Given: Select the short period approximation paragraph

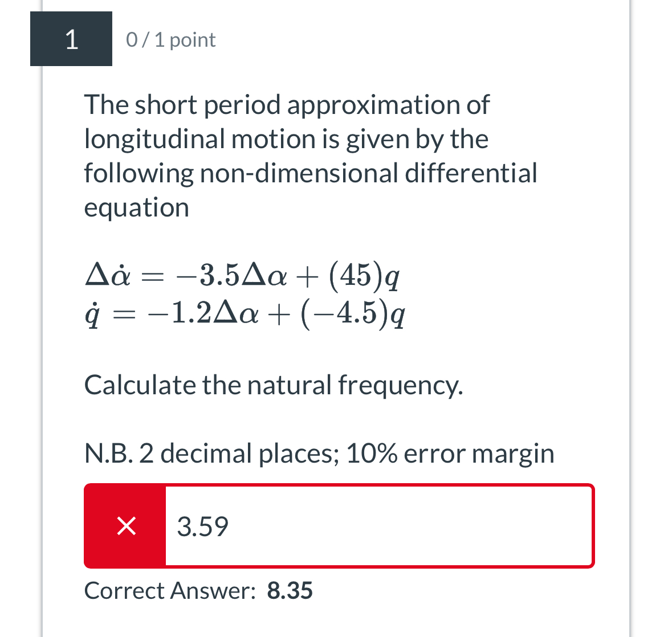Looking at the screenshot, I should [x=311, y=156].
